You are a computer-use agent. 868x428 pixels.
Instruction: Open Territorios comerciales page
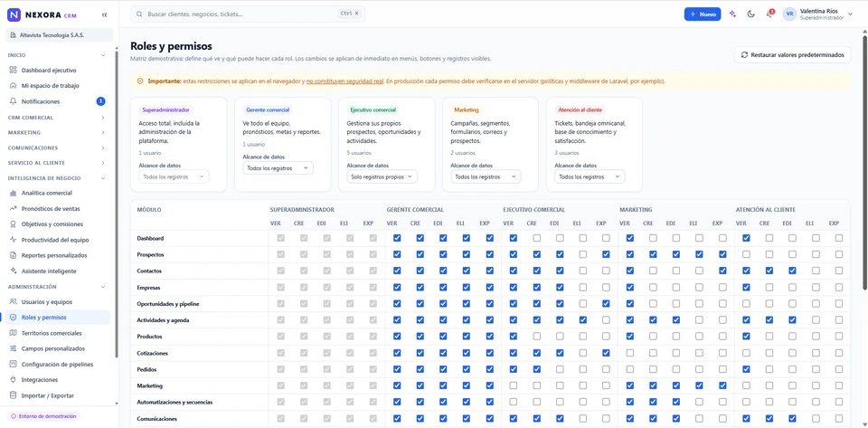[x=58, y=333]
